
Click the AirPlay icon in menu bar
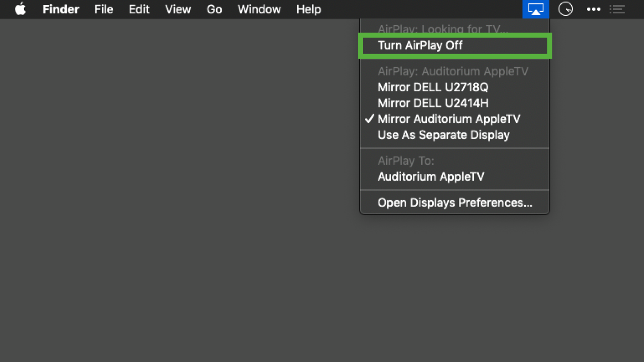coord(535,9)
